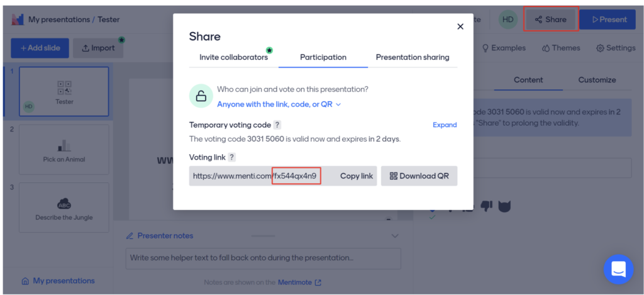Click the Voting link help icon
This screenshot has height=295, width=644.
coord(231,157)
